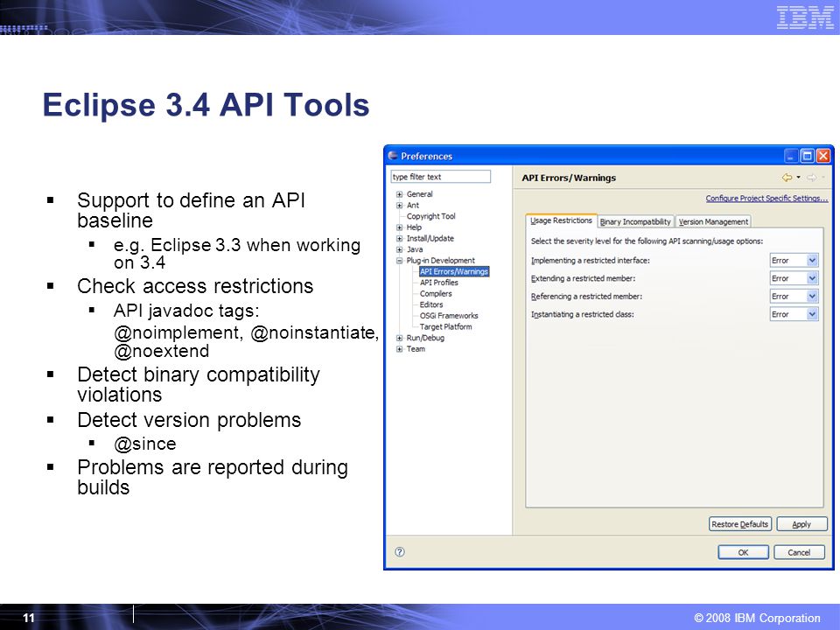Select Target Platform tree item
840x630 pixels.
click(x=445, y=326)
